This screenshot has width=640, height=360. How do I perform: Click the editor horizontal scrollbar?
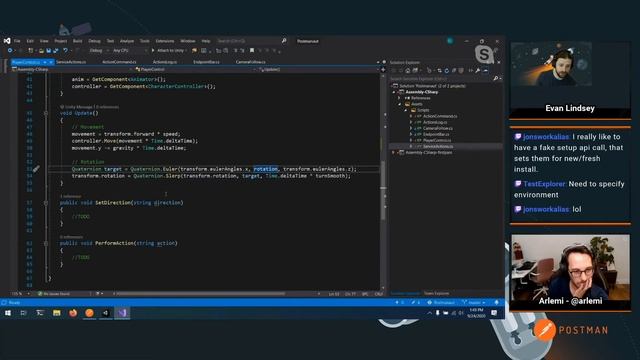200,293
